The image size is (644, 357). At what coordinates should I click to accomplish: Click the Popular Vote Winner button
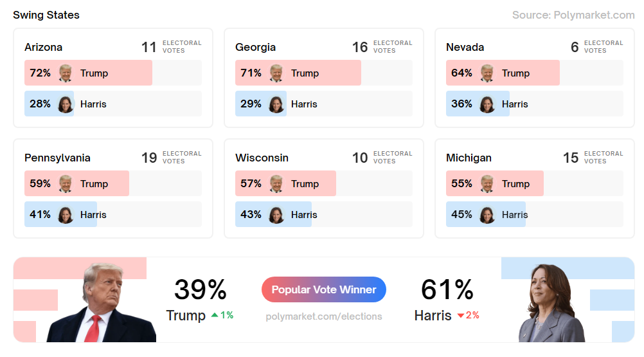(x=323, y=289)
